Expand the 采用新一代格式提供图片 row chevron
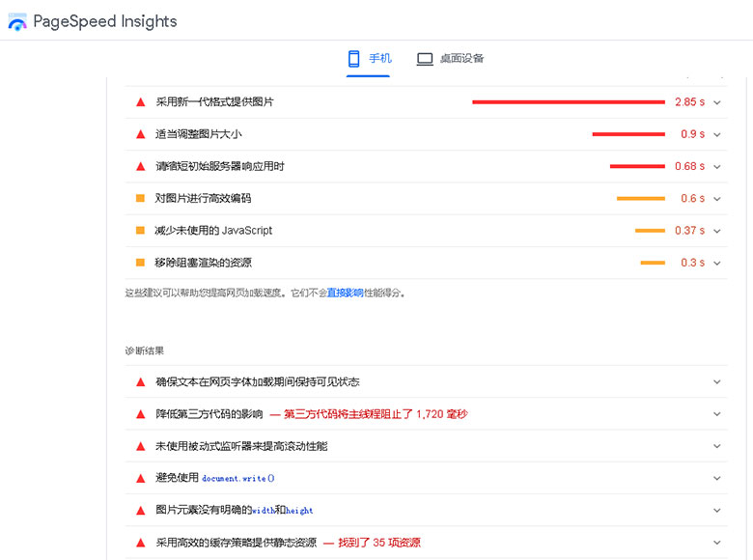Screen dimensions: 753x560 [717, 102]
